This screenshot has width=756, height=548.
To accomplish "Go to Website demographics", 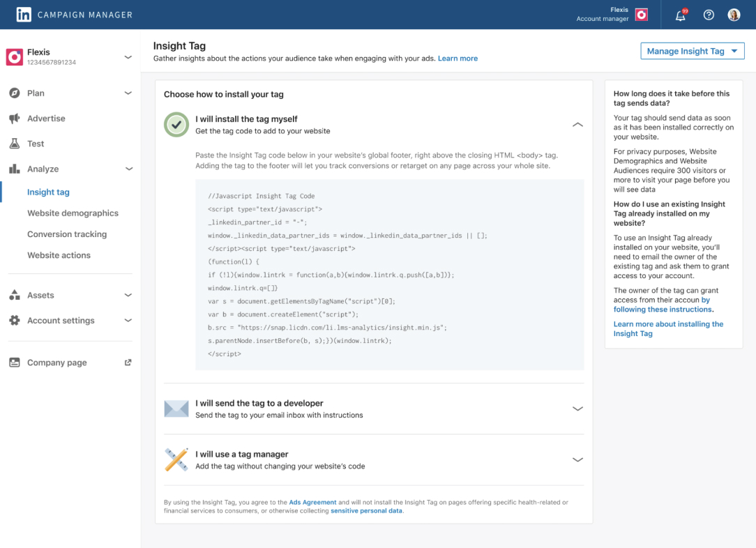I will pos(73,213).
